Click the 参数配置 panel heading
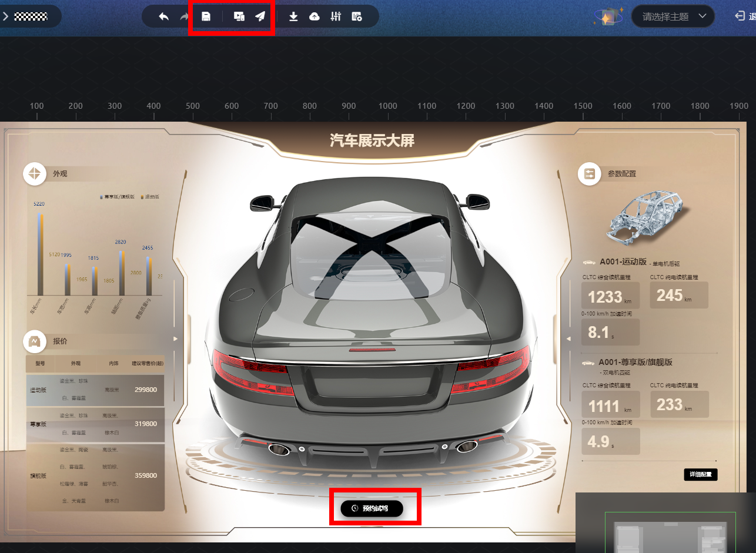Image resolution: width=756 pixels, height=553 pixels. point(622,174)
